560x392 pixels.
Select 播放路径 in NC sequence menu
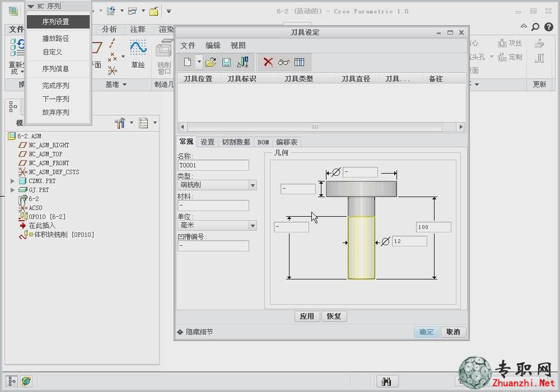(55, 39)
